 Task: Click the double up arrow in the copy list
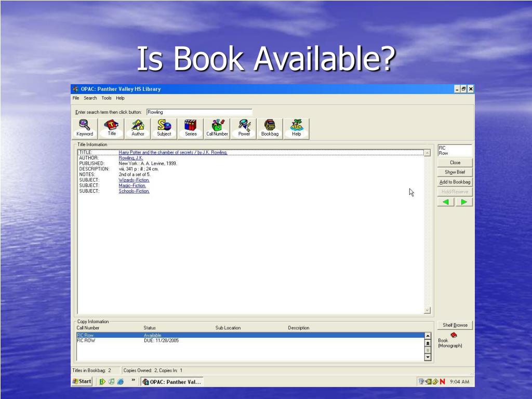pos(428,343)
